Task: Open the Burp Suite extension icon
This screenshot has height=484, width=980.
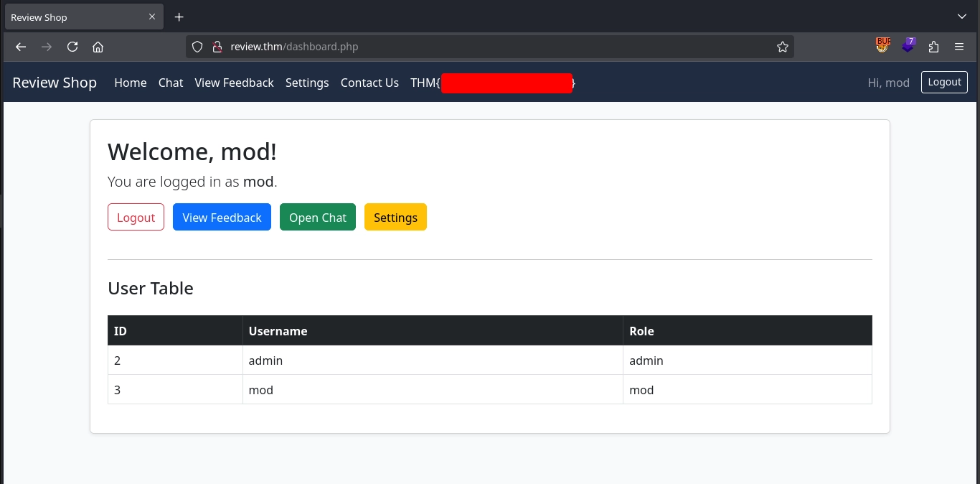Action: 883,45
